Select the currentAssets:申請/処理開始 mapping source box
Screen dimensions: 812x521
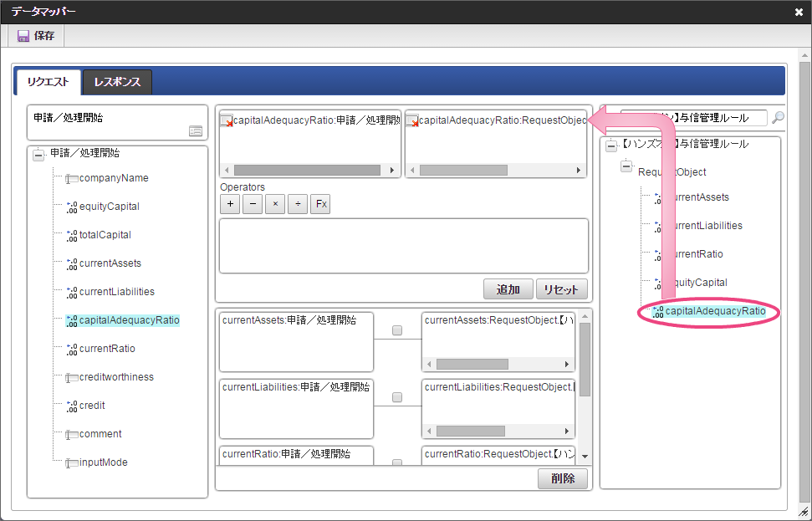tap(296, 342)
